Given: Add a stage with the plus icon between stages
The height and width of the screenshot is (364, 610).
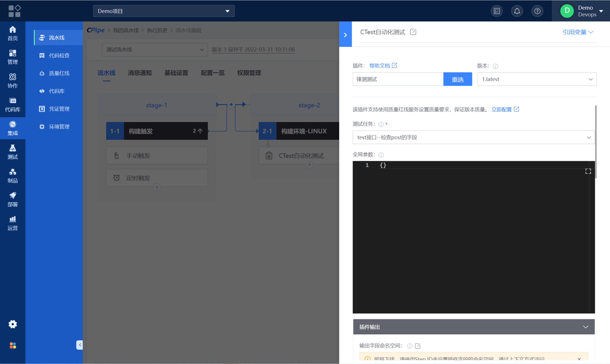Looking at the screenshot, I should coord(231,104).
